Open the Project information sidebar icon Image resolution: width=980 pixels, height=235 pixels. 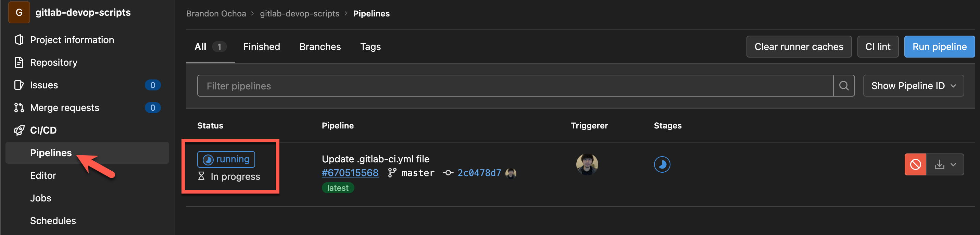pos(20,40)
